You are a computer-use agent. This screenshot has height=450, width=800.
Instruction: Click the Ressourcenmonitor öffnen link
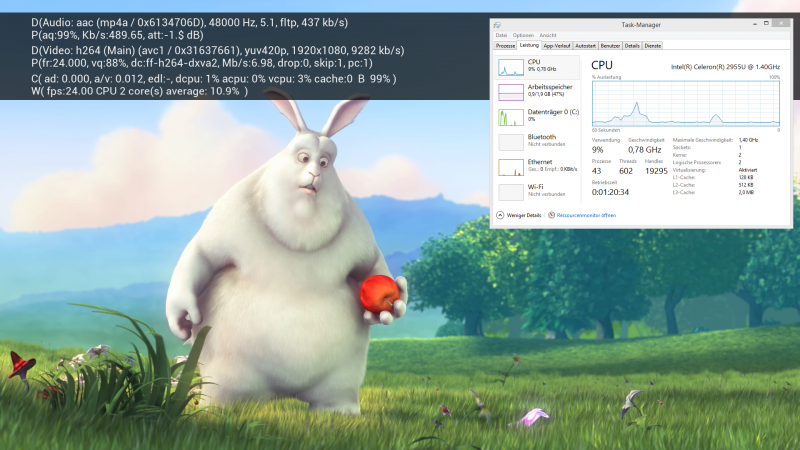click(x=586, y=215)
